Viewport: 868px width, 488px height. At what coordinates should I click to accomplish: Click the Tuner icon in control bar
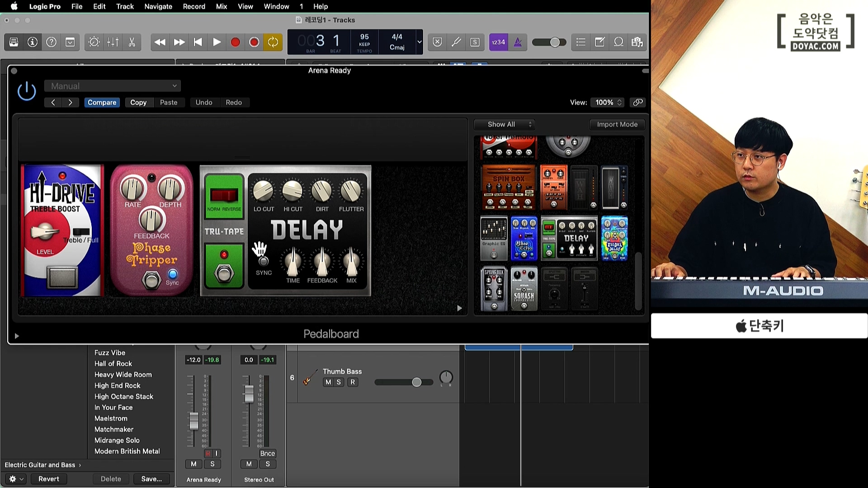(456, 42)
